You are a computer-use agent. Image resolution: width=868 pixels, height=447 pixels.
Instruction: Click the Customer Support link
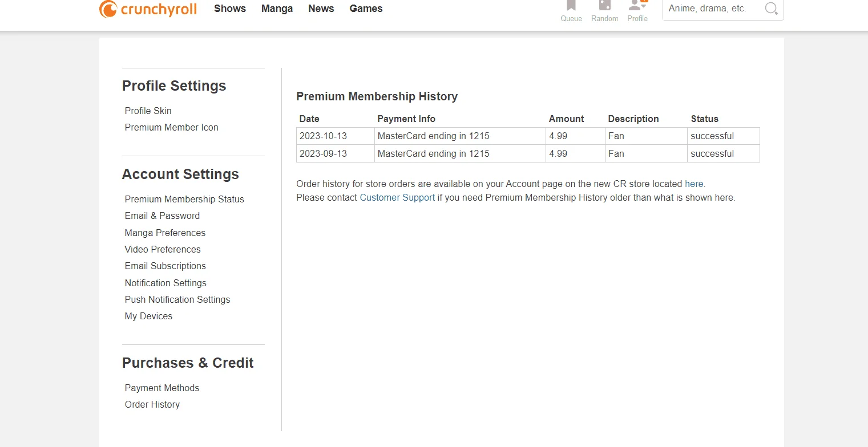point(397,198)
